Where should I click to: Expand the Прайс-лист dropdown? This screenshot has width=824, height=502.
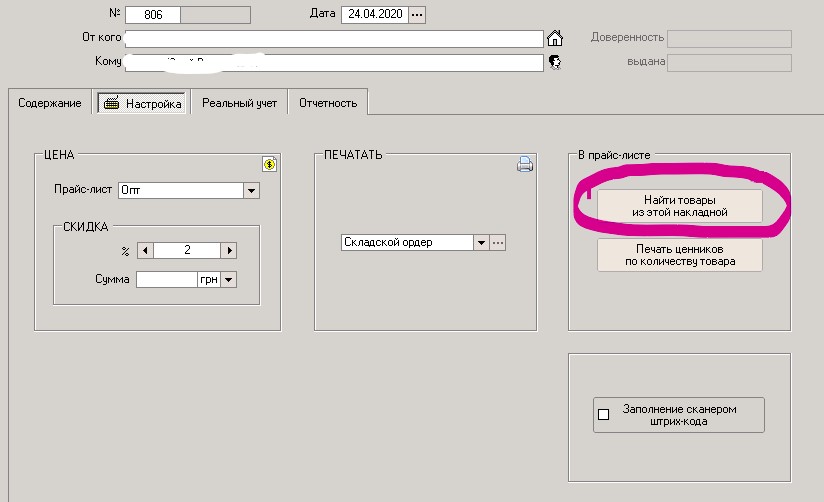click(251, 190)
